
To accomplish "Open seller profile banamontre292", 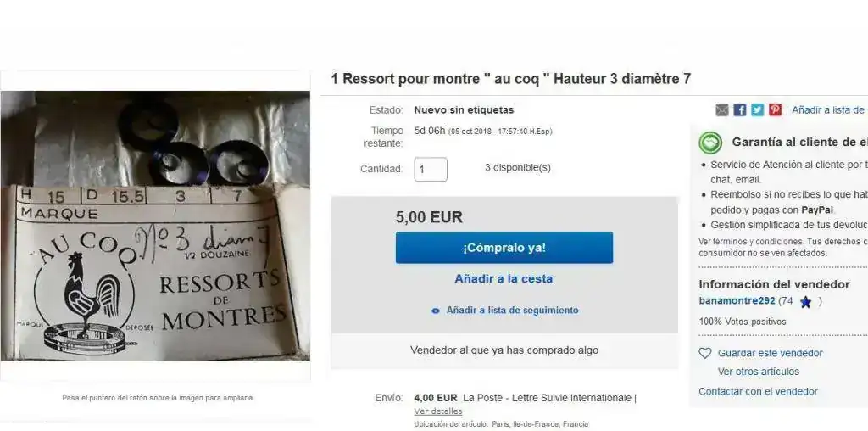I will (x=737, y=301).
